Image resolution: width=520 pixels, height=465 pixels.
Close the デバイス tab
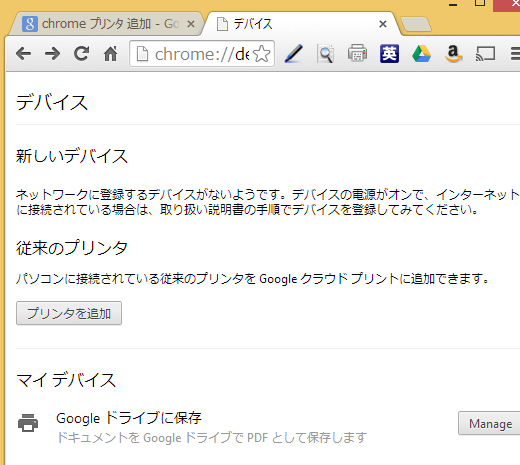click(383, 24)
